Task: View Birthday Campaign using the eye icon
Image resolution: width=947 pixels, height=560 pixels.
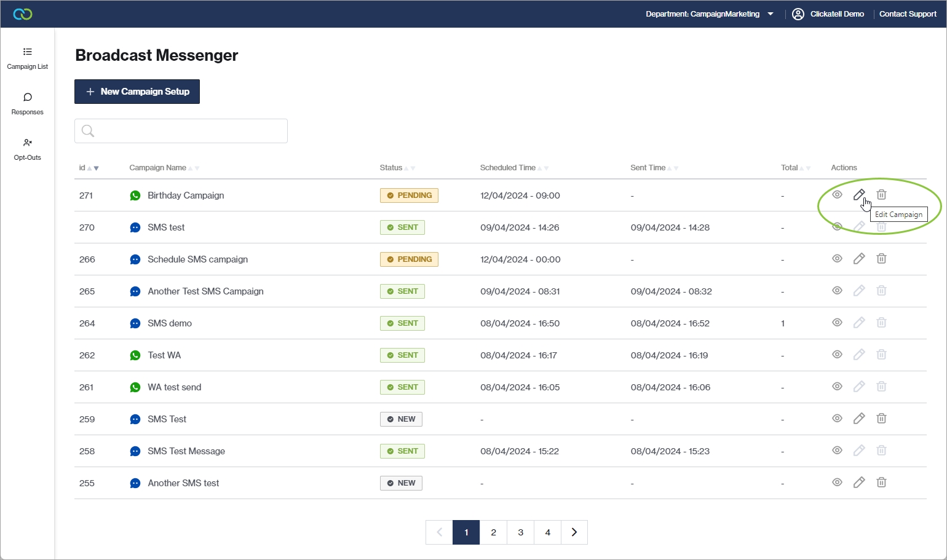Action: click(x=837, y=195)
